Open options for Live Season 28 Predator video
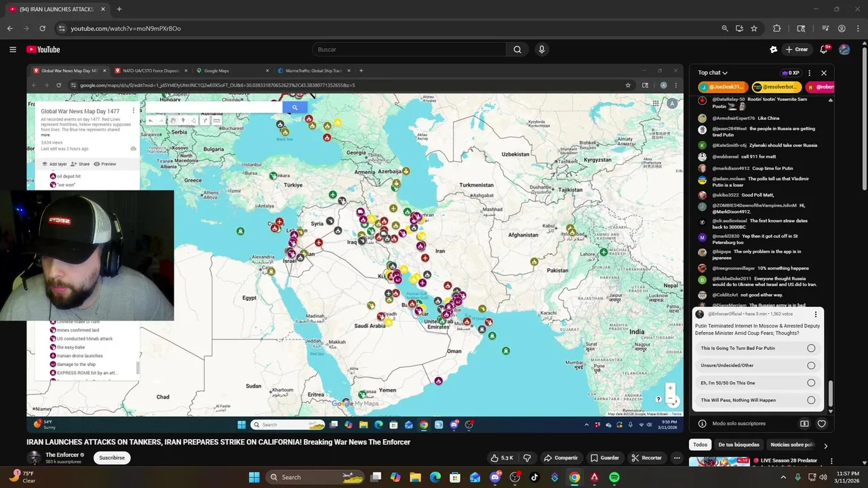 [x=831, y=462]
